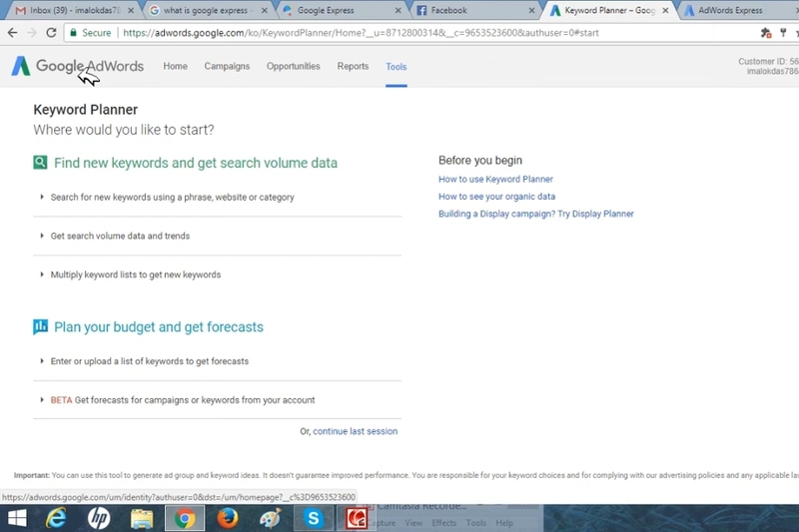
Task: Click the 'Find new keywords and get search volume data' heading
Action: (196, 163)
